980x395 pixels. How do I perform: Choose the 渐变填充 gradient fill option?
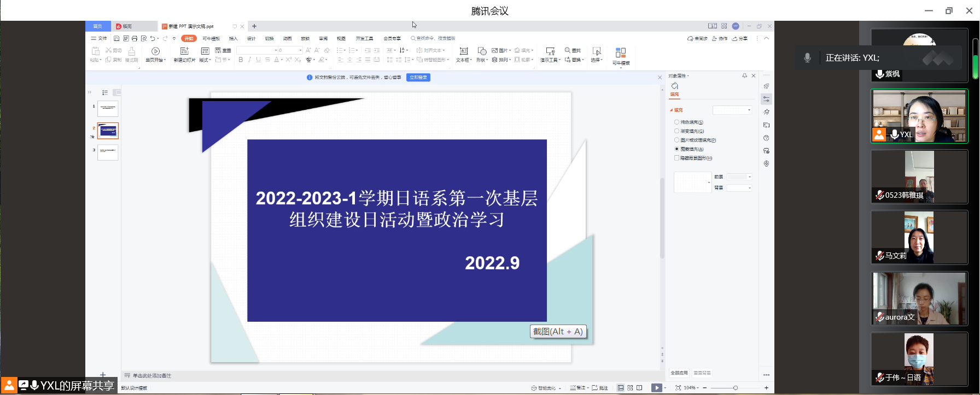pyautogui.click(x=677, y=131)
